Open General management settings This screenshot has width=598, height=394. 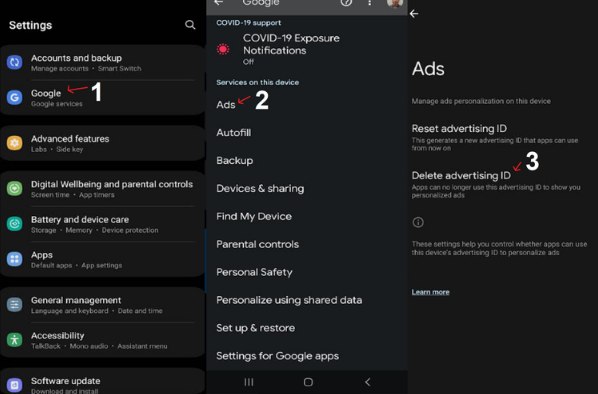pos(103,305)
